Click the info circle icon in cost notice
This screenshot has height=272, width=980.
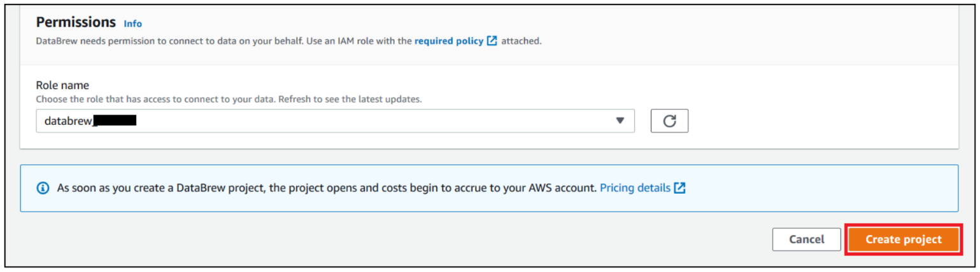(43, 189)
